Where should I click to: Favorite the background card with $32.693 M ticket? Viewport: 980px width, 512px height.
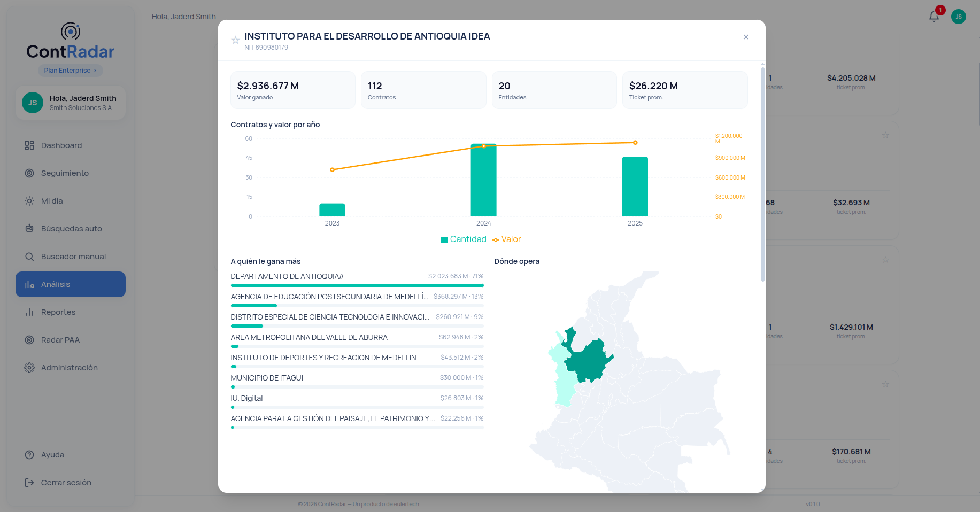click(x=885, y=135)
